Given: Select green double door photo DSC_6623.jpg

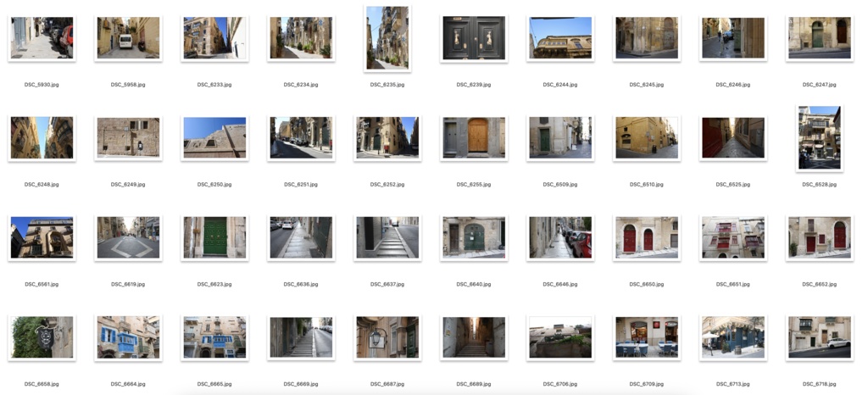Looking at the screenshot, I should click(x=214, y=237).
